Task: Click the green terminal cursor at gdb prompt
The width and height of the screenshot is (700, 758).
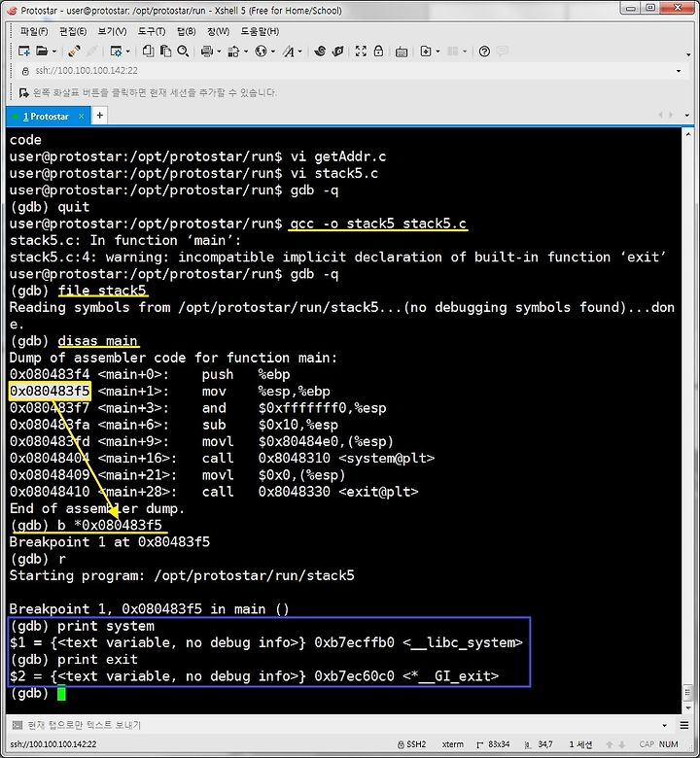Action: point(61,693)
